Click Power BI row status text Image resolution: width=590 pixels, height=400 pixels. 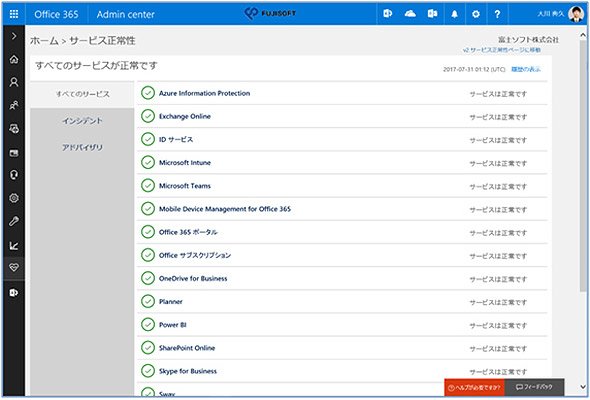(498, 325)
